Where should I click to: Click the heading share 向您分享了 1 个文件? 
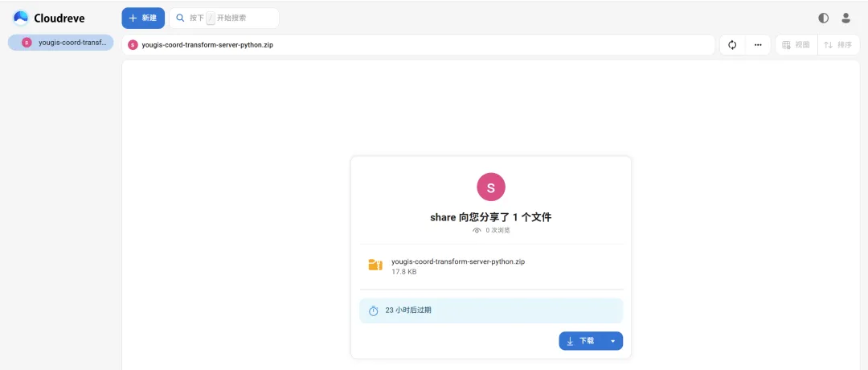coord(491,217)
